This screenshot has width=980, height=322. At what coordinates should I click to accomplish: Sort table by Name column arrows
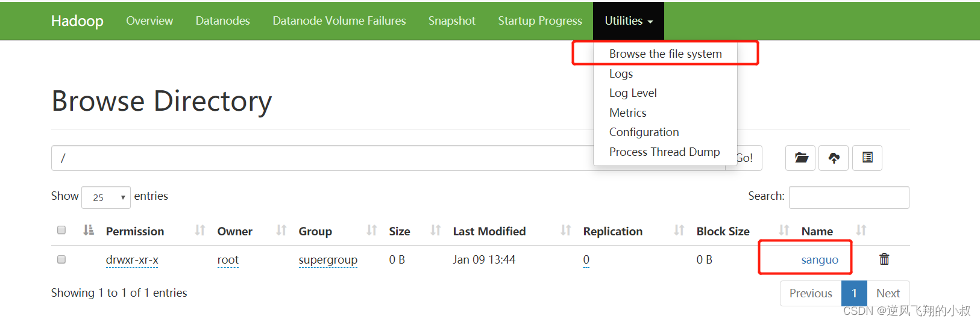point(861,230)
